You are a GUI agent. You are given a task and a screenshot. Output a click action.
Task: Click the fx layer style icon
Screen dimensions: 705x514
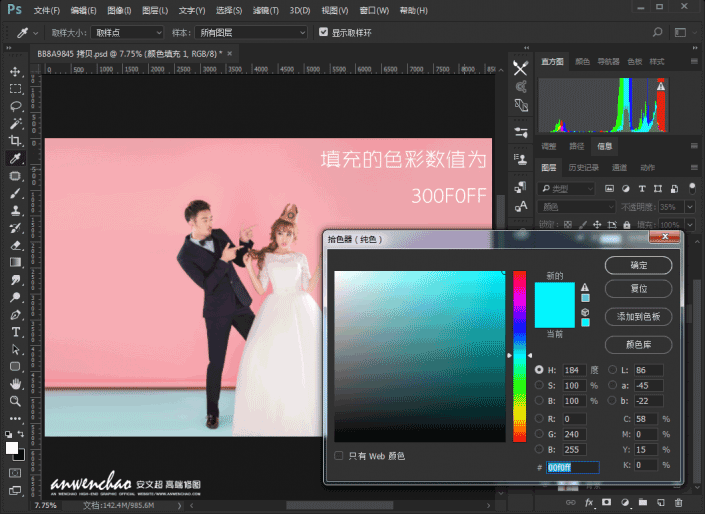coord(588,501)
